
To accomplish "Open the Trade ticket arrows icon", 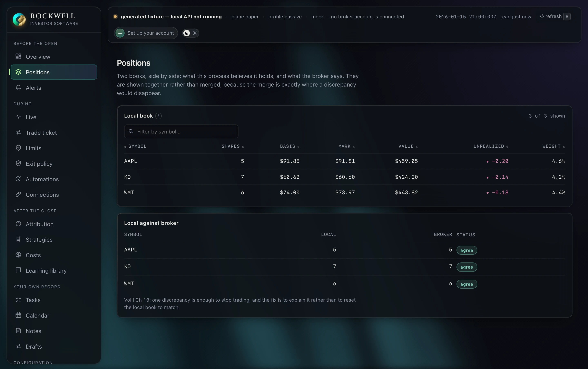I will [x=18, y=132].
